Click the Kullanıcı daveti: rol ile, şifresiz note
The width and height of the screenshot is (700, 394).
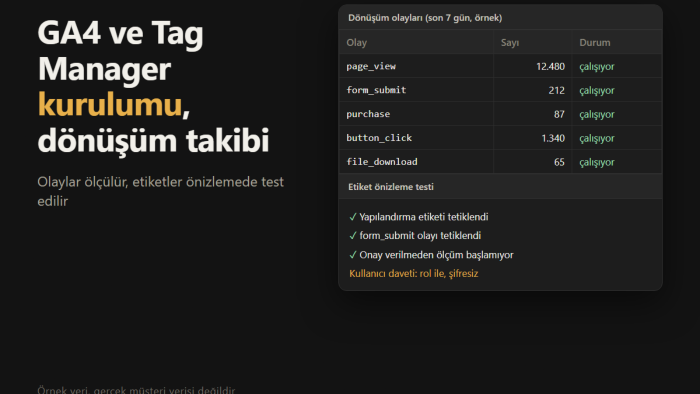[413, 274]
